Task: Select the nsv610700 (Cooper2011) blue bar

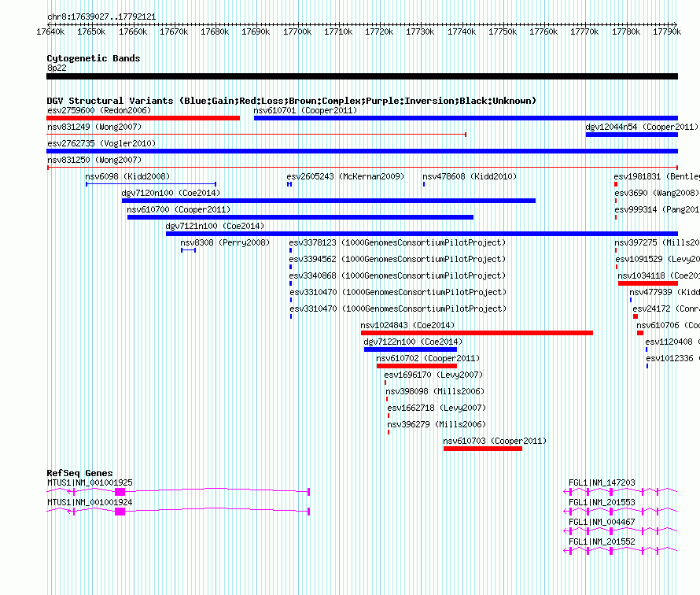Action: tap(300, 217)
